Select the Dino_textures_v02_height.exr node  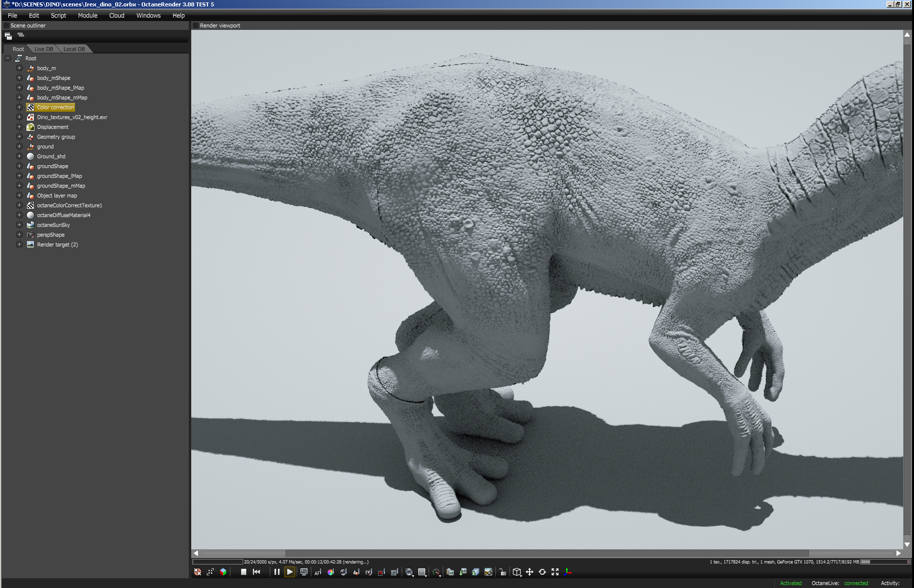coord(72,117)
